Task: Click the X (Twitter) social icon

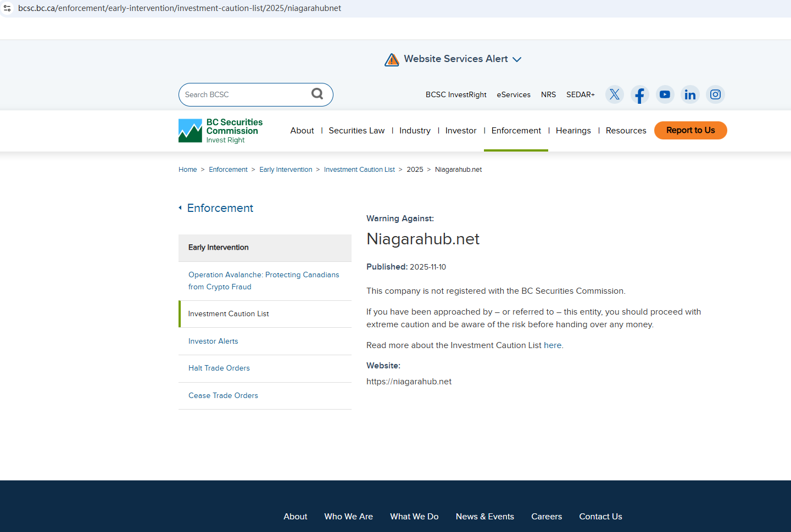Action: pyautogui.click(x=614, y=94)
